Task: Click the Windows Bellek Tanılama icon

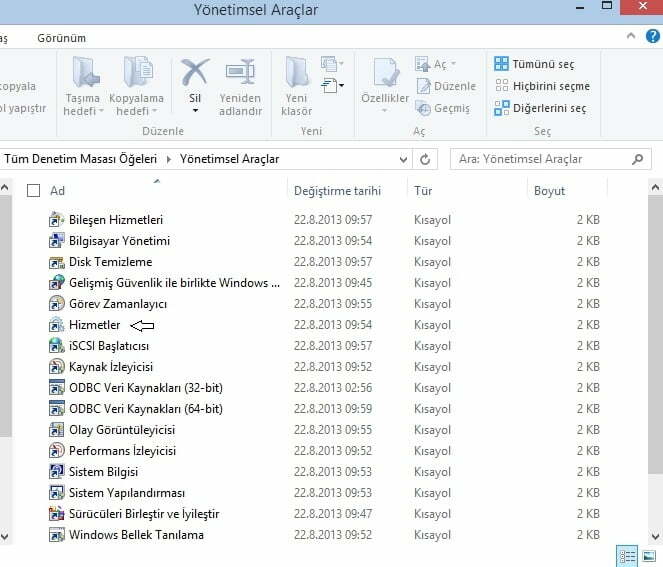Action: pyautogui.click(x=57, y=534)
